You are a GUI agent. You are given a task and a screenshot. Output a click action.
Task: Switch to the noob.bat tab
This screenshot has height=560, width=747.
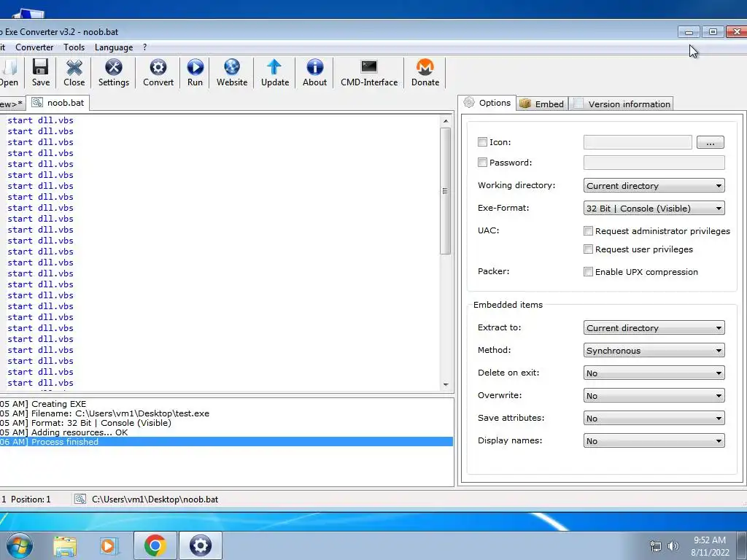coord(58,102)
